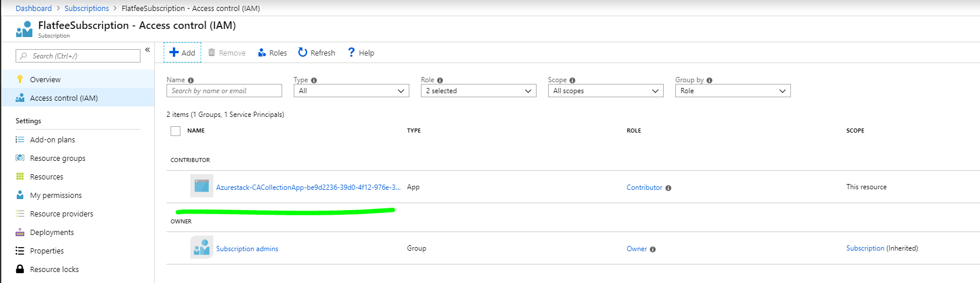The height and width of the screenshot is (283, 980).
Task: Open the Type dropdown showing All
Action: pyautogui.click(x=352, y=91)
